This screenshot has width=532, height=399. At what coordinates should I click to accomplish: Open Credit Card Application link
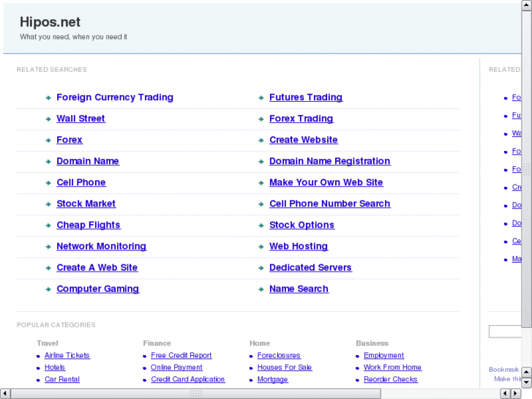click(x=188, y=379)
